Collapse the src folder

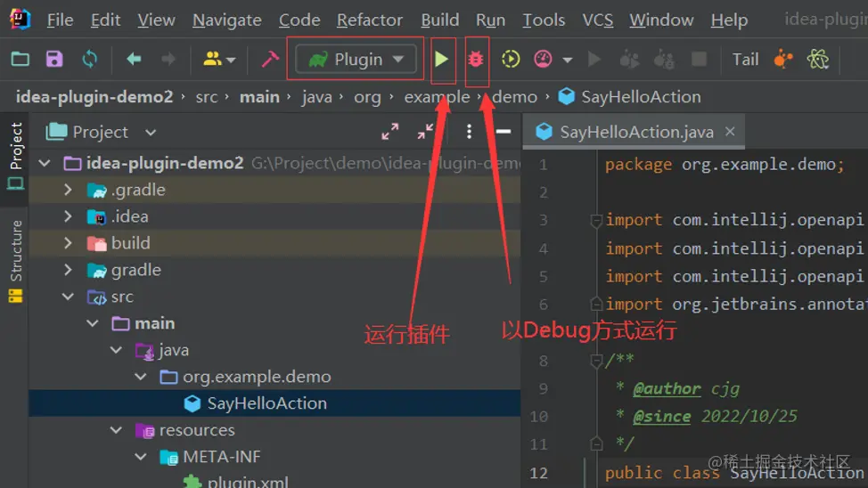[x=68, y=297]
